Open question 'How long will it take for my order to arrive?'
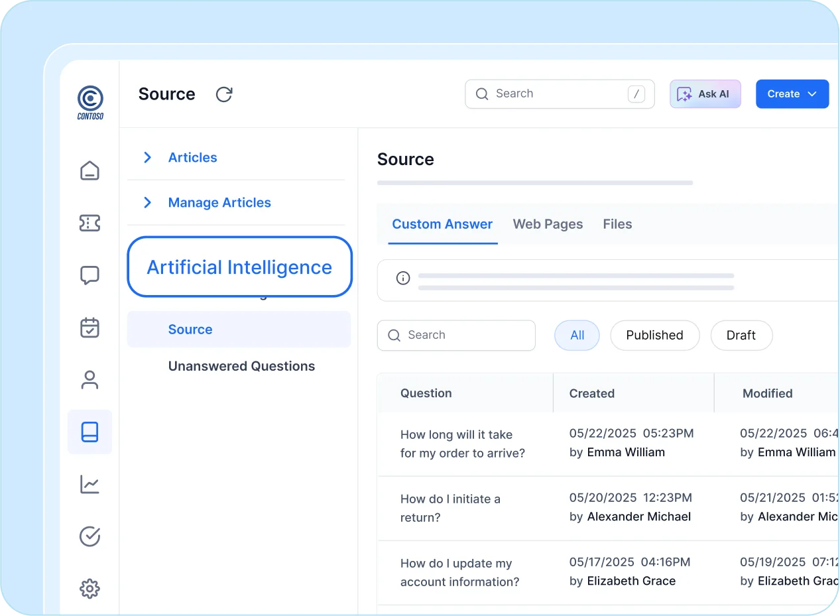Screen dimensions: 840x616 click(463, 444)
